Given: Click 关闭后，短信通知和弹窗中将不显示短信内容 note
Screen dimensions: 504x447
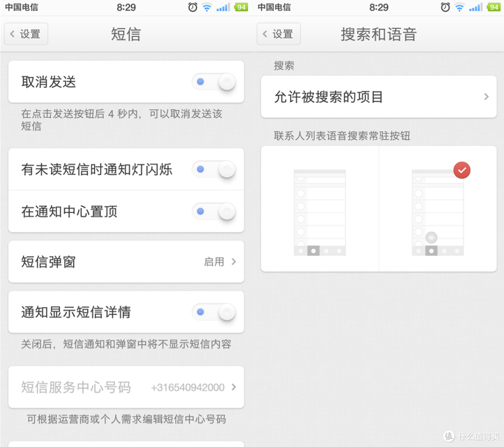Looking at the screenshot, I should 126,344.
